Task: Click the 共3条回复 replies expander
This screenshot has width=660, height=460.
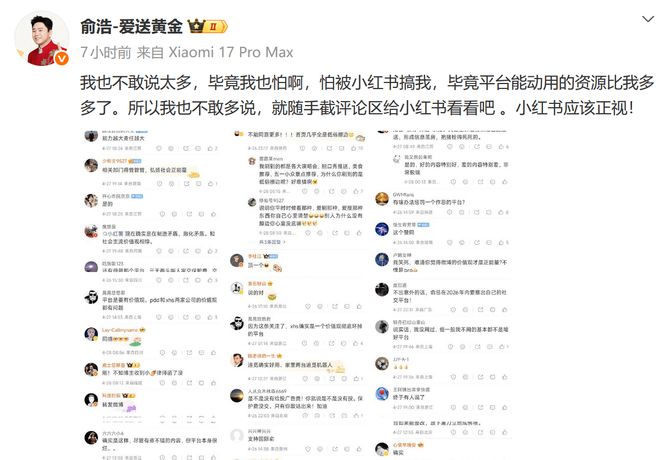Action: 272,242
